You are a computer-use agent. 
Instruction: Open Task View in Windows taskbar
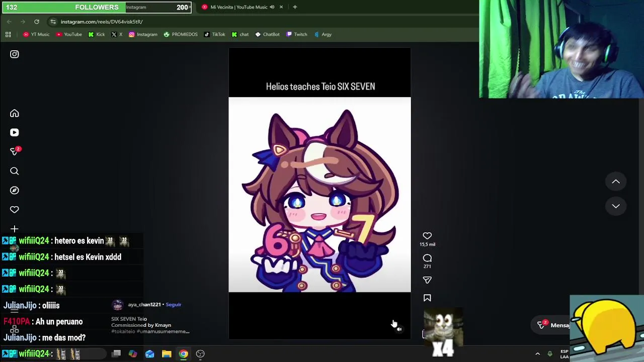[116, 354]
